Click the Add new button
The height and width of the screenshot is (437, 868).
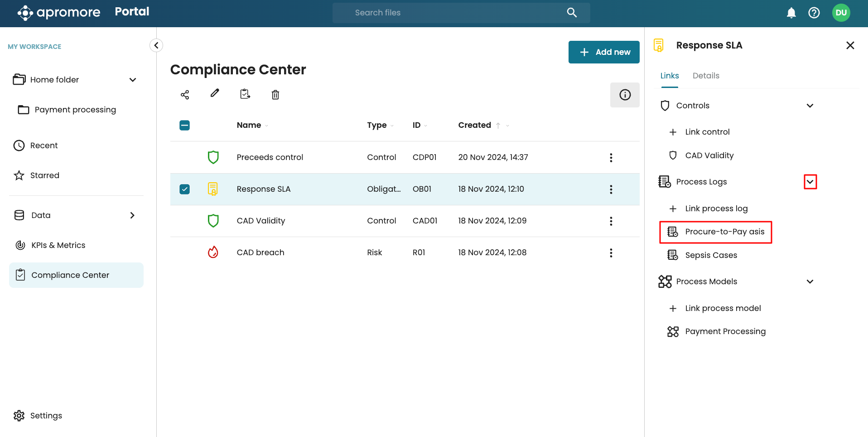[x=603, y=52]
